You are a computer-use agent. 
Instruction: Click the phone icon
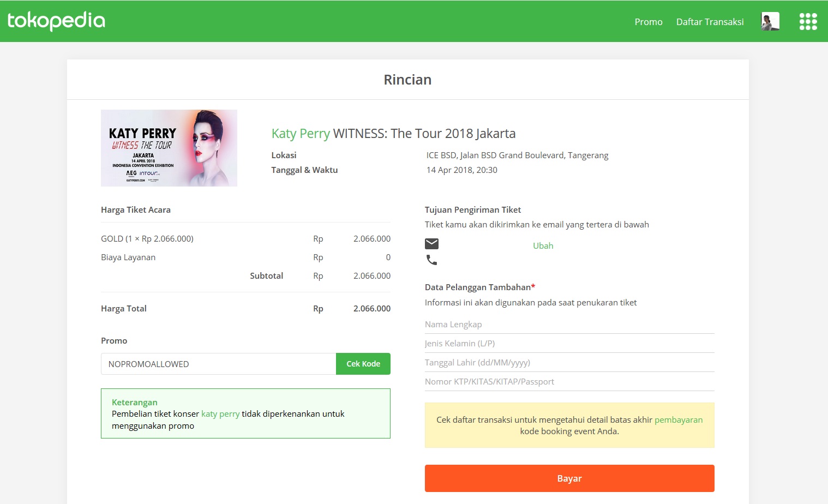click(x=431, y=260)
